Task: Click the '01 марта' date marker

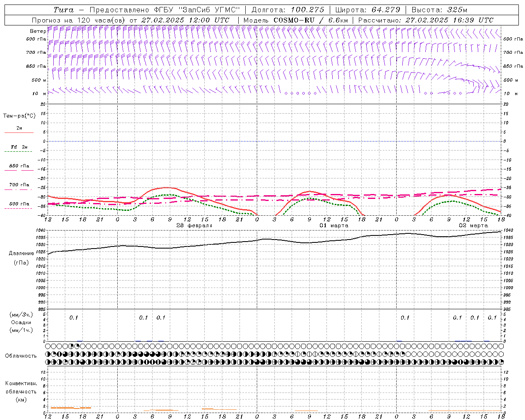Action: coord(334,226)
